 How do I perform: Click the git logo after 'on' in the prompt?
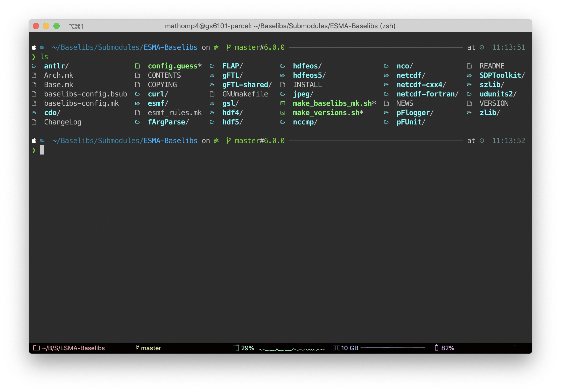(216, 47)
